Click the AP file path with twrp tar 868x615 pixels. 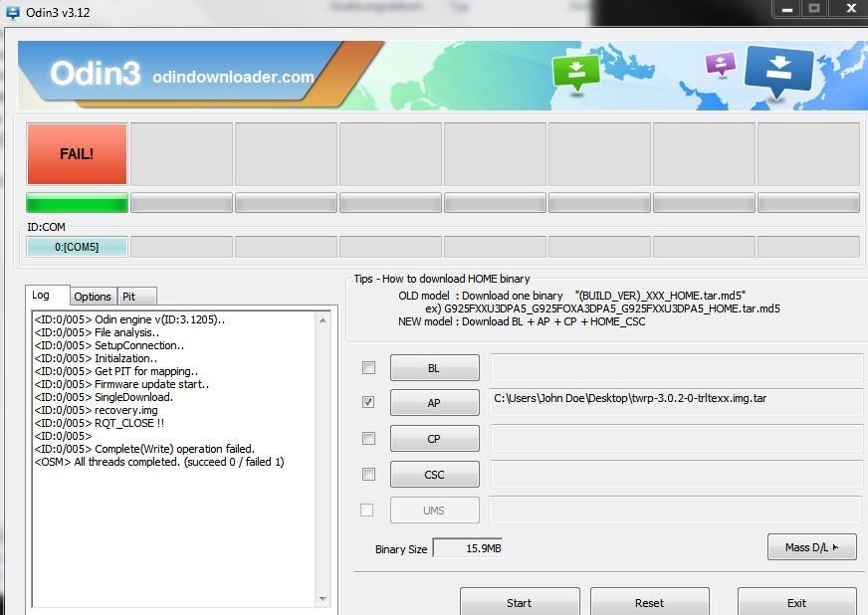(677, 402)
